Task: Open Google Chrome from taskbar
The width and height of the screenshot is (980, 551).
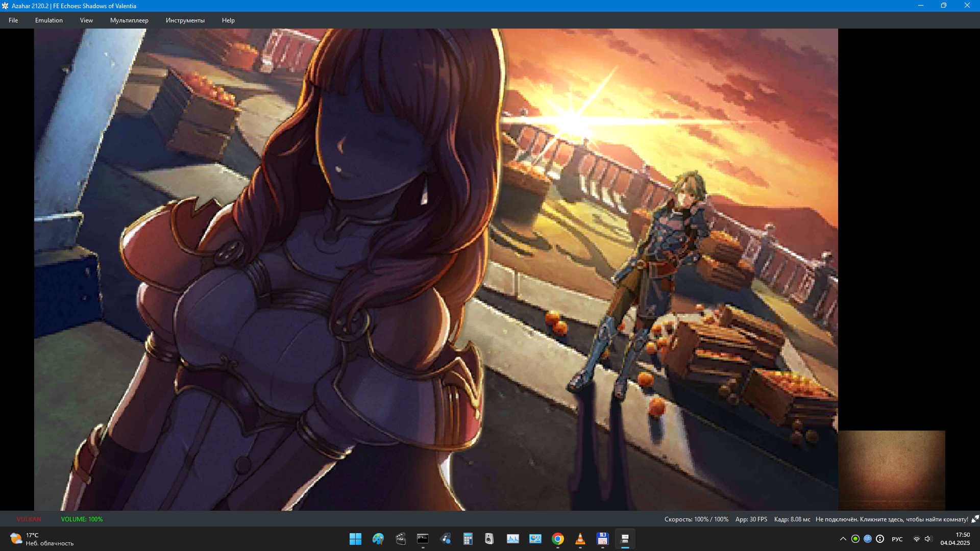Action: tap(557, 539)
